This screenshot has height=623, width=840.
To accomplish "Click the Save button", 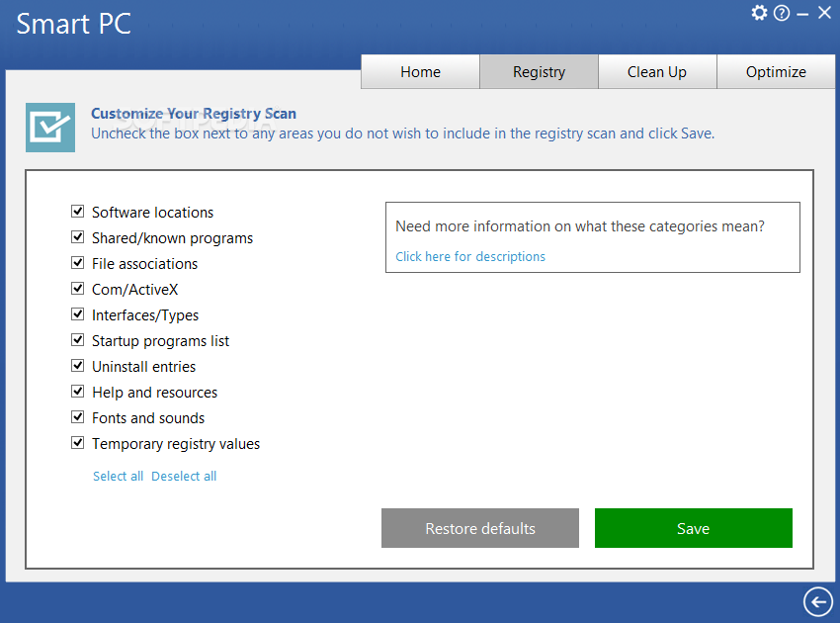I will tap(693, 528).
